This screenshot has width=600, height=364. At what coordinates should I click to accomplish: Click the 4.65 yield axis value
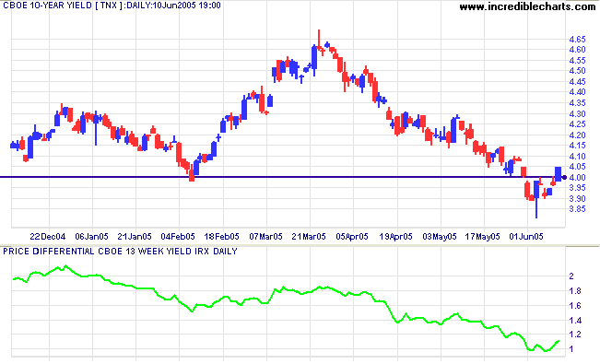coord(577,39)
